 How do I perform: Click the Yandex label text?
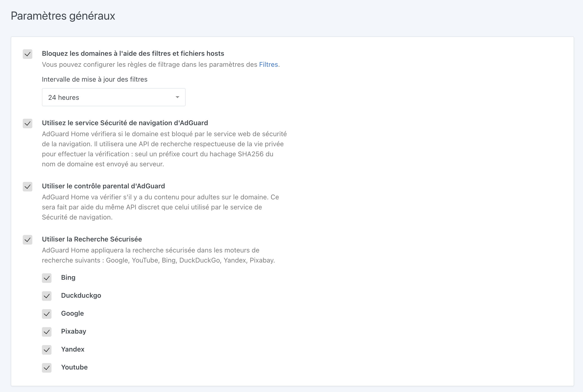[73, 349]
